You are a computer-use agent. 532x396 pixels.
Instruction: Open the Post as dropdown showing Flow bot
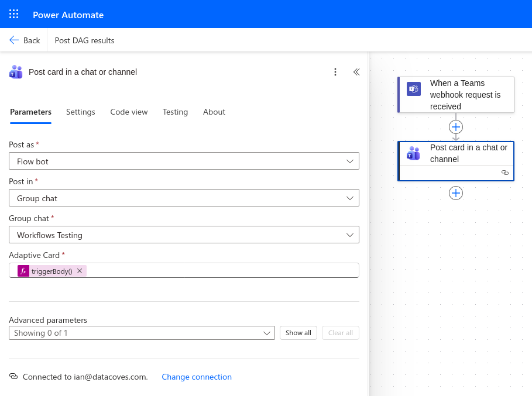tap(184, 161)
